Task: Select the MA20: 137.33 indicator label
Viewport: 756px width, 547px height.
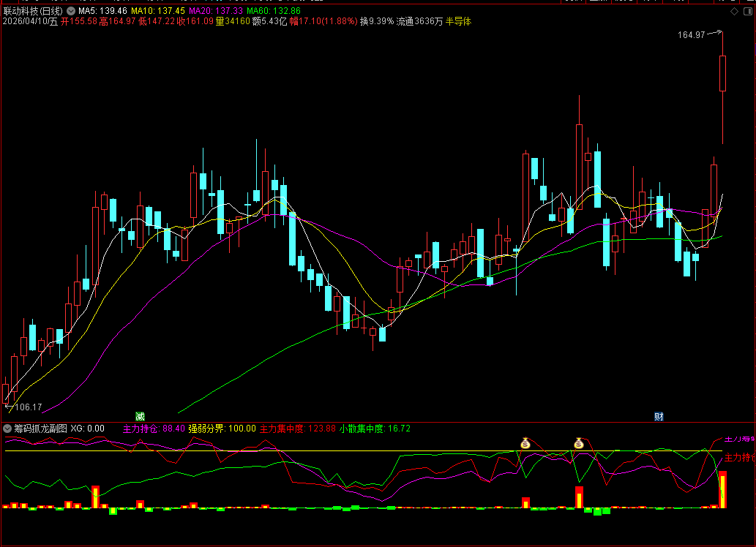Action: 216,10
